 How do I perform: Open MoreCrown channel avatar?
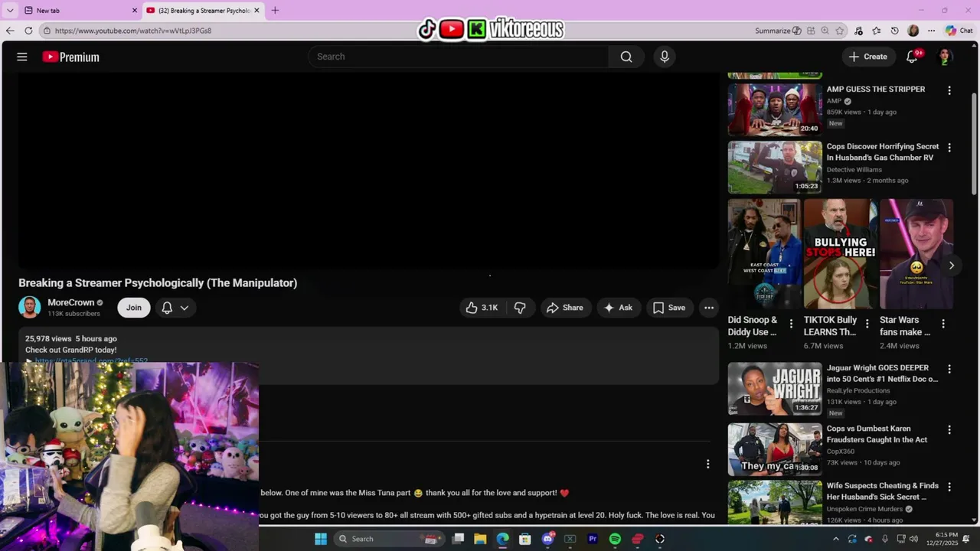coord(29,307)
